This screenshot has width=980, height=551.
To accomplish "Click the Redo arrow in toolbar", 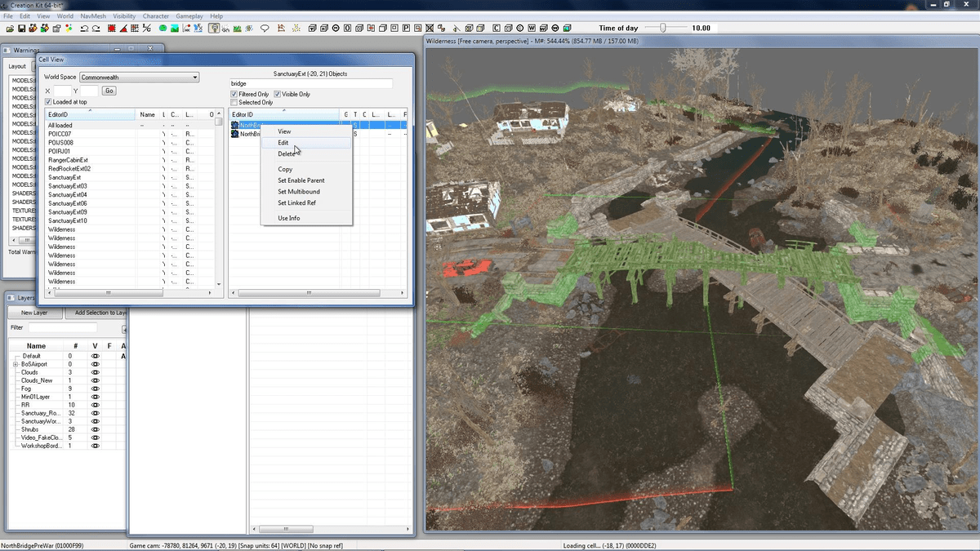I will [96, 29].
